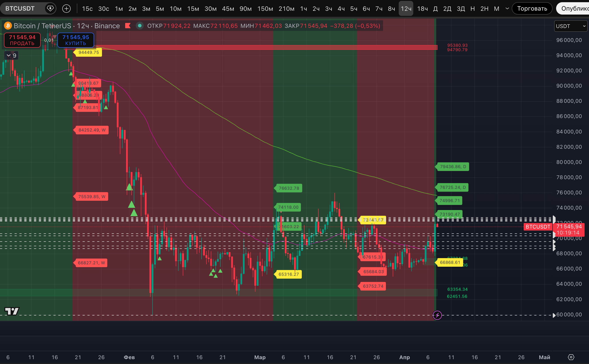Open the USDT currency dropdown
Viewport: 589px width, 364px height.
coord(570,26)
